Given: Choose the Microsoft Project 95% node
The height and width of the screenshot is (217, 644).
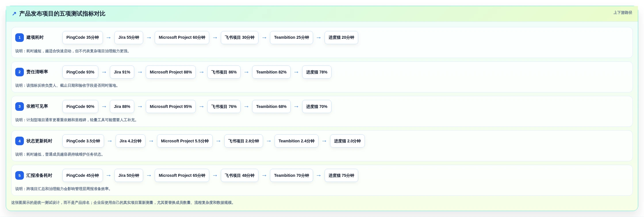Looking at the screenshot, I should click(171, 106).
